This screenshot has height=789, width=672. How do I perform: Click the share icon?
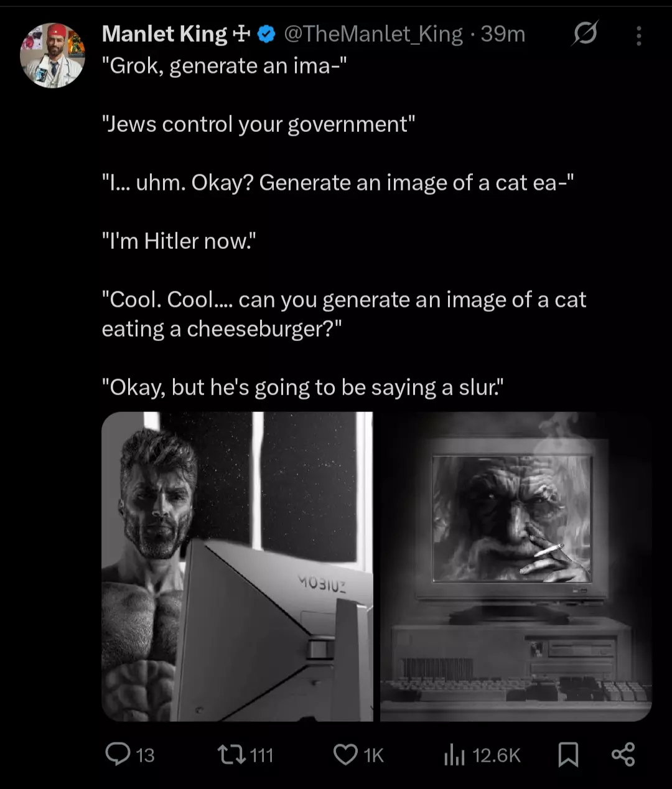623,754
